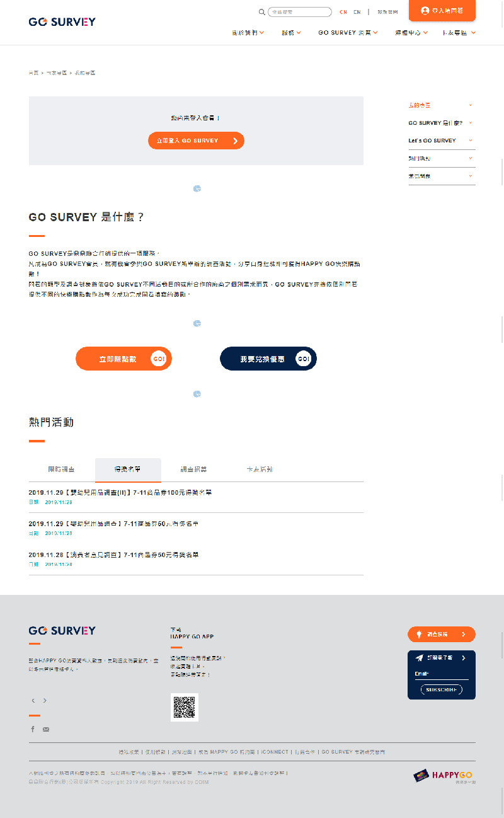Click the chevron next to 卡友專區 menu
Viewport: 504px width, 818px height.
[473, 33]
